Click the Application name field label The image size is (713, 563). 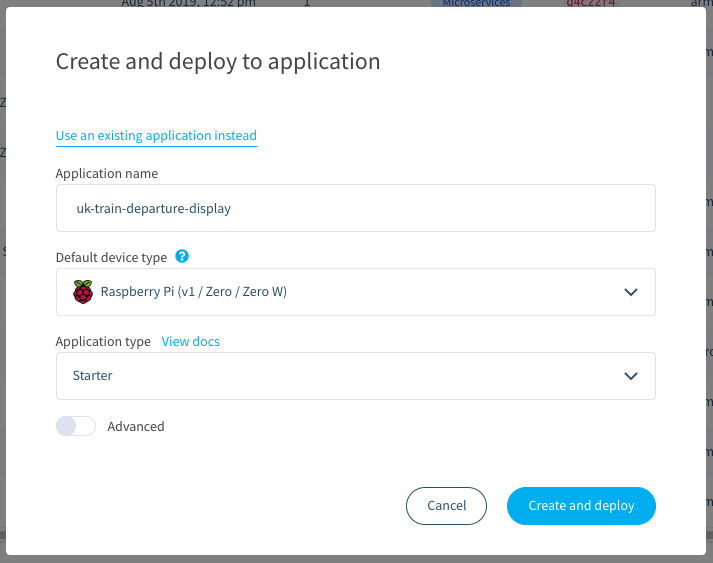(x=107, y=173)
